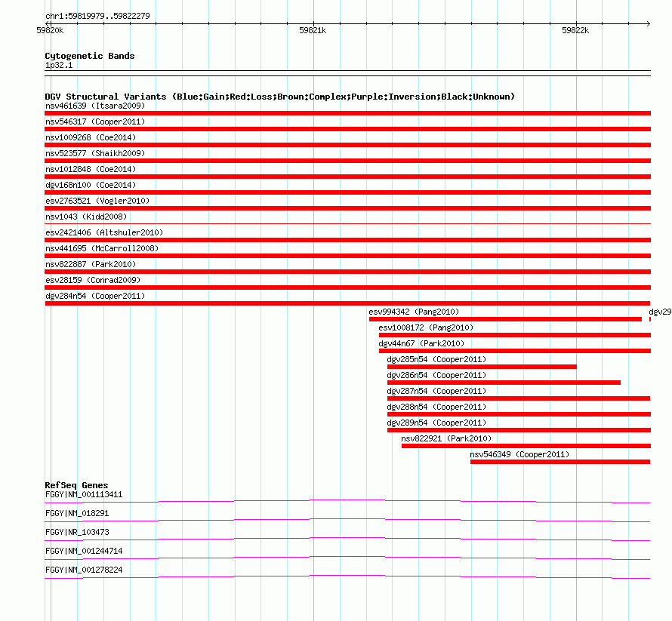Open the esv1008172 (Pang2010) label
Viewport: 672px width, 621px height.
click(x=426, y=327)
